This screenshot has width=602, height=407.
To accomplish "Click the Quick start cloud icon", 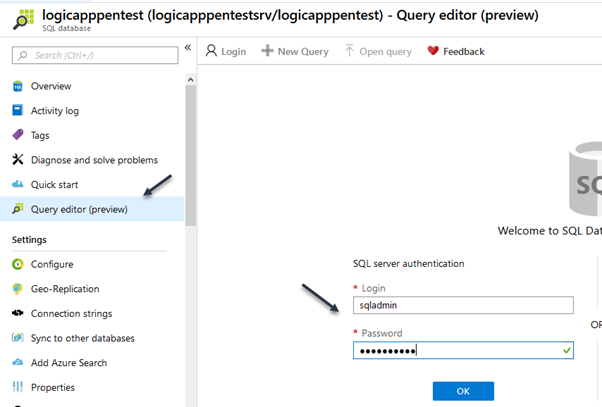I will coord(18,185).
